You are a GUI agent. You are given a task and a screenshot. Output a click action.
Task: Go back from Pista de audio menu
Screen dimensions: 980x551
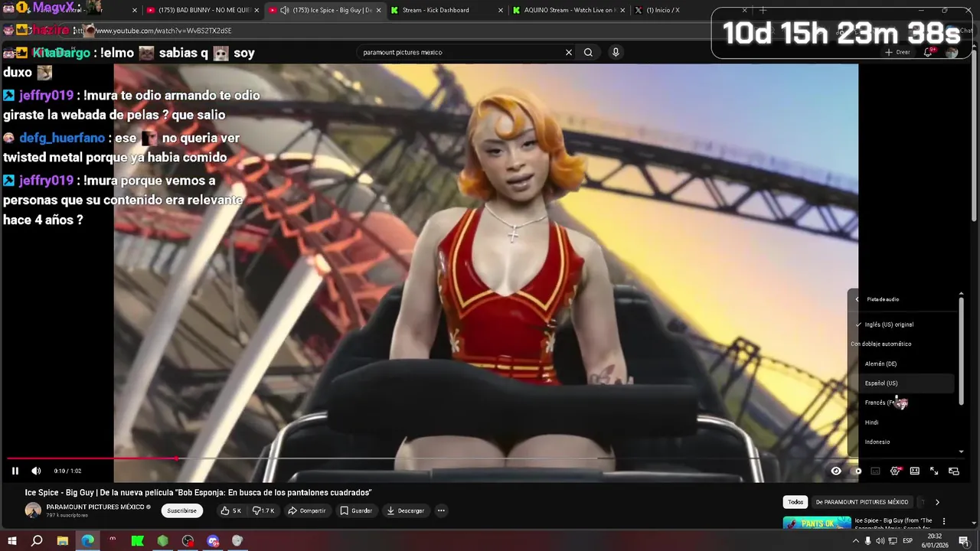click(x=857, y=299)
